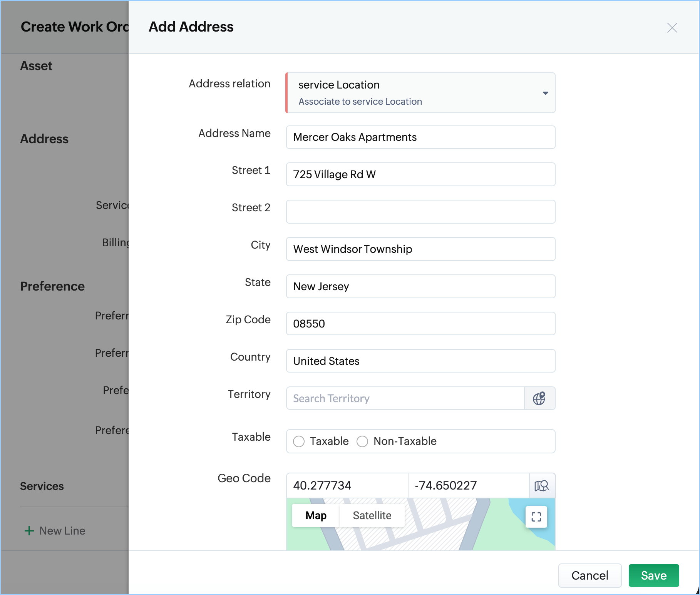
Task: Click the plus icon beside New Line
Action: pyautogui.click(x=29, y=531)
